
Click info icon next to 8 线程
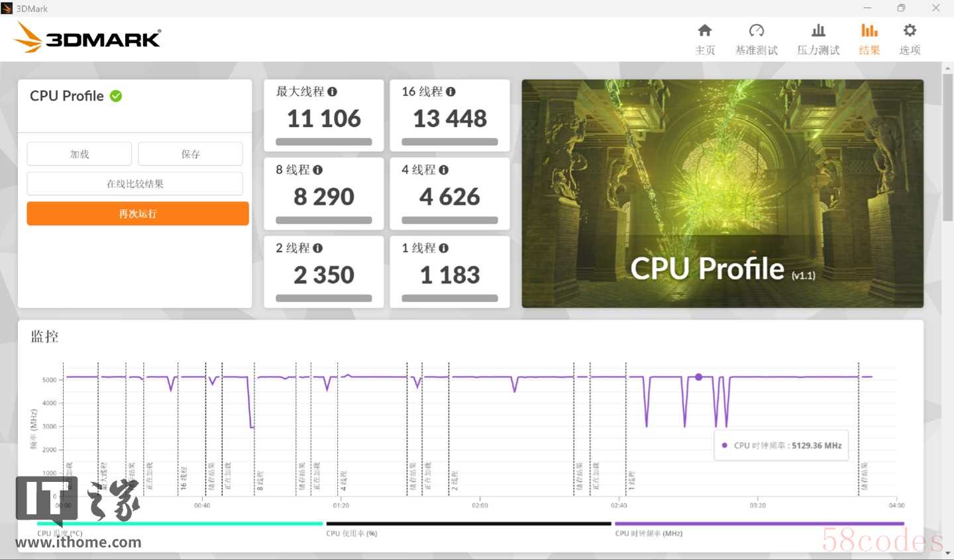(318, 170)
